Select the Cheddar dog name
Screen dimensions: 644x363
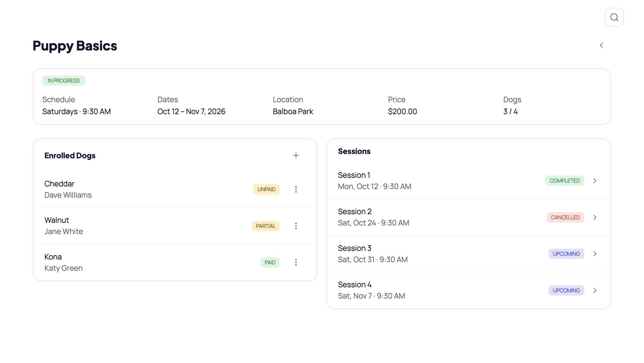pos(59,184)
